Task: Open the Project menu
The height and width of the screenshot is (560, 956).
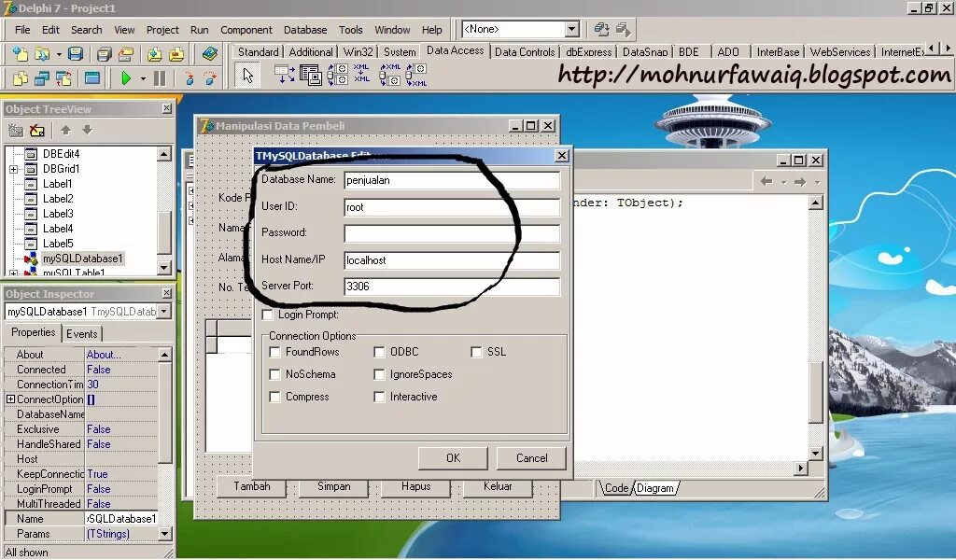Action: 162,30
